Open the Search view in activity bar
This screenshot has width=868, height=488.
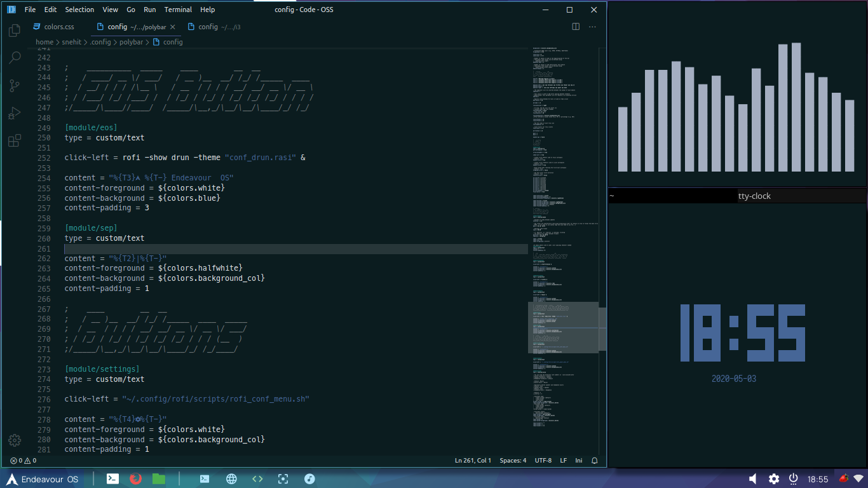(15, 58)
